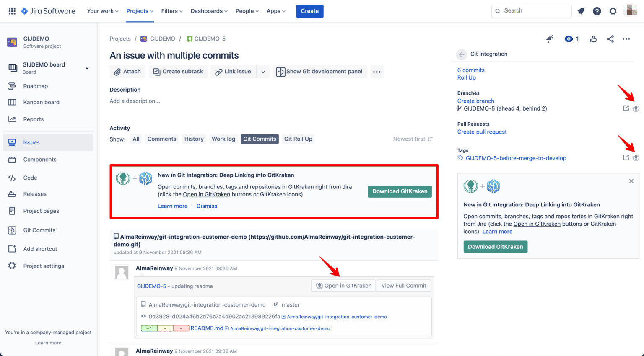This screenshot has height=356, width=644.
Task: Open the tag externally via its external link icon
Action: [625, 158]
